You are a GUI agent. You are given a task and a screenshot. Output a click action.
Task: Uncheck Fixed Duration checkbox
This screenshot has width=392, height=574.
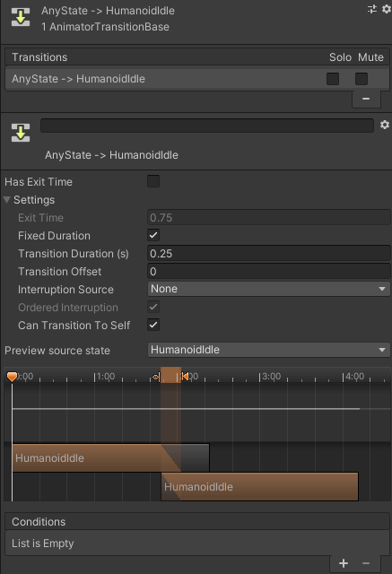[x=153, y=235]
